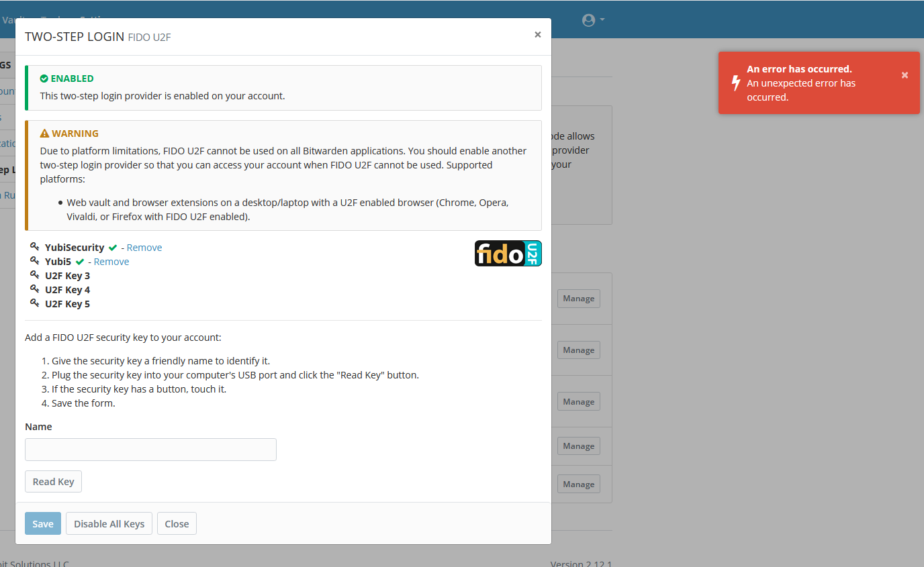Click the key icon beside Yubi5

point(35,261)
